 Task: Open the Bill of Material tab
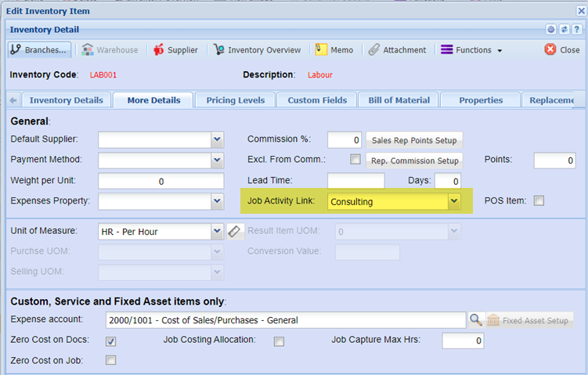[x=399, y=100]
